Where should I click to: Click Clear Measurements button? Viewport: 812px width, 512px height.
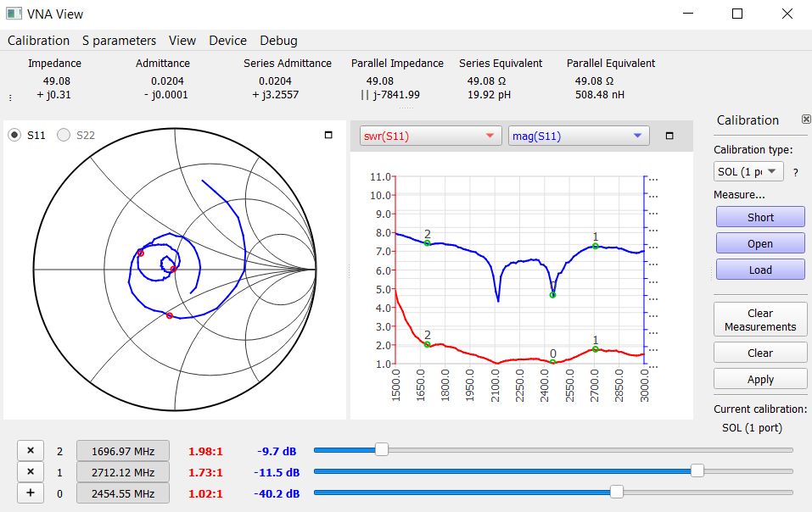760,320
